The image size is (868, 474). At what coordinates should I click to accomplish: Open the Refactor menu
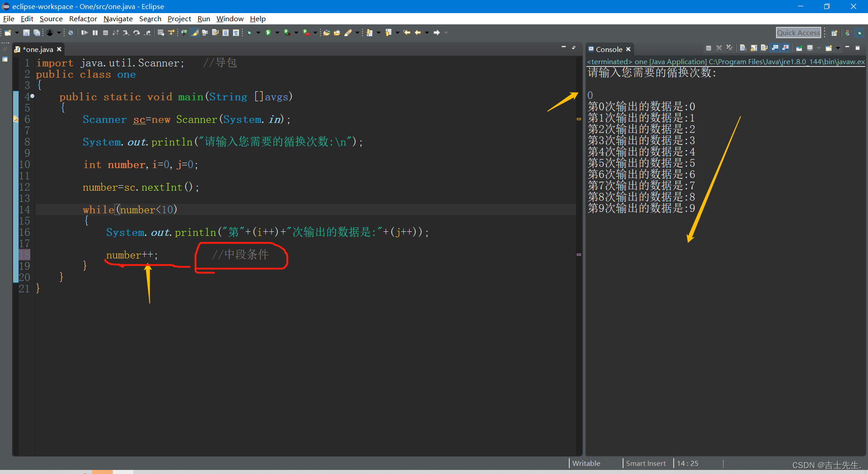click(x=83, y=19)
